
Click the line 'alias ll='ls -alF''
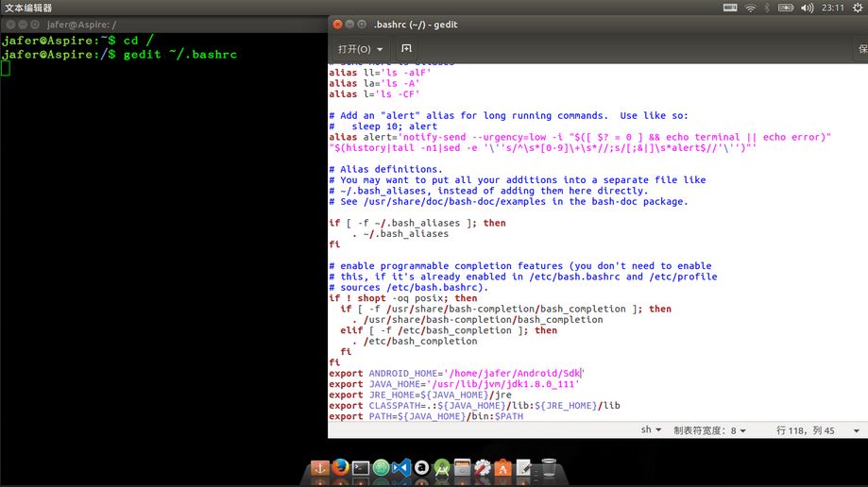click(380, 73)
